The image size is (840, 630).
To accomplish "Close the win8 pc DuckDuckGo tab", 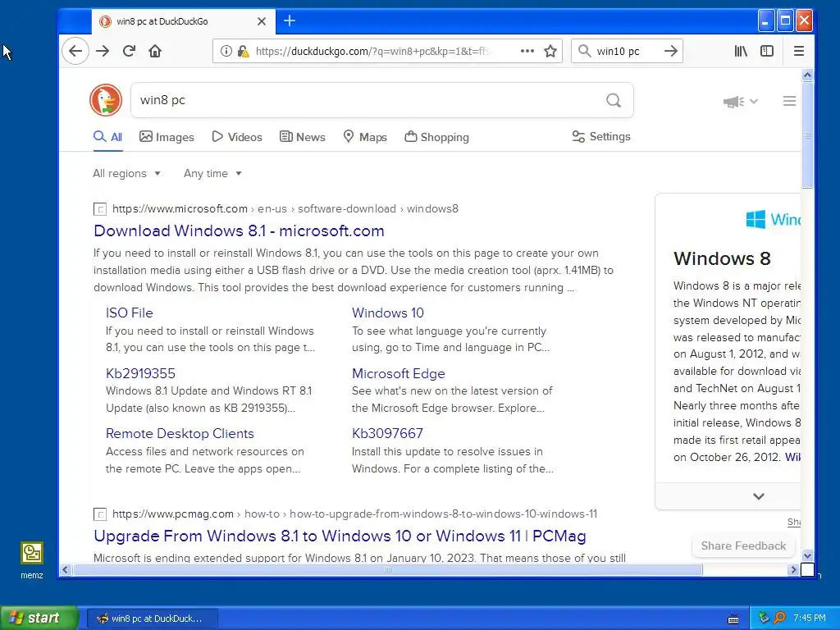I will point(262,21).
